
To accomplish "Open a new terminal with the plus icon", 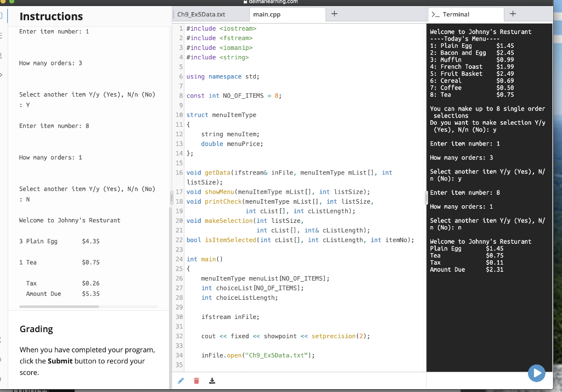I will (x=512, y=14).
